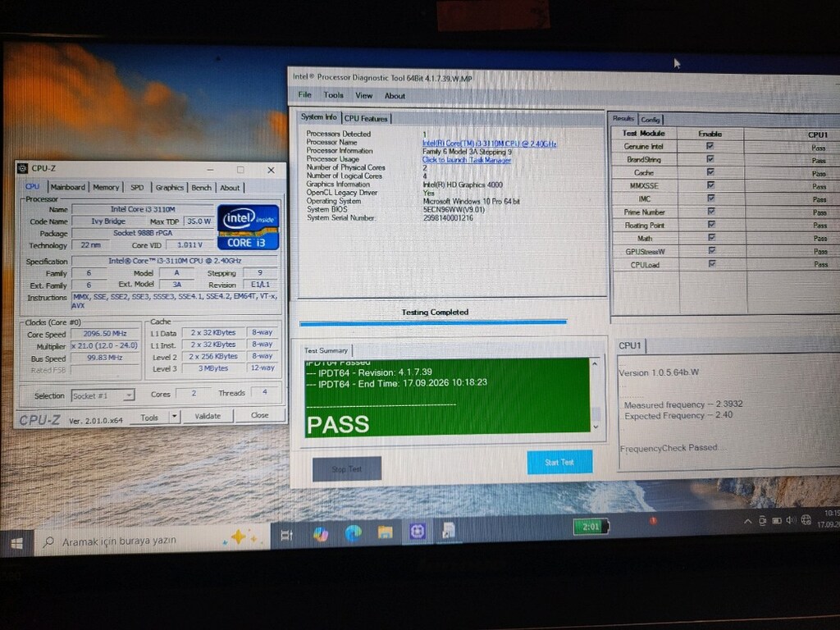Click the battery time 2:01 indicator
Viewport: 840px width, 630px height.
591,527
